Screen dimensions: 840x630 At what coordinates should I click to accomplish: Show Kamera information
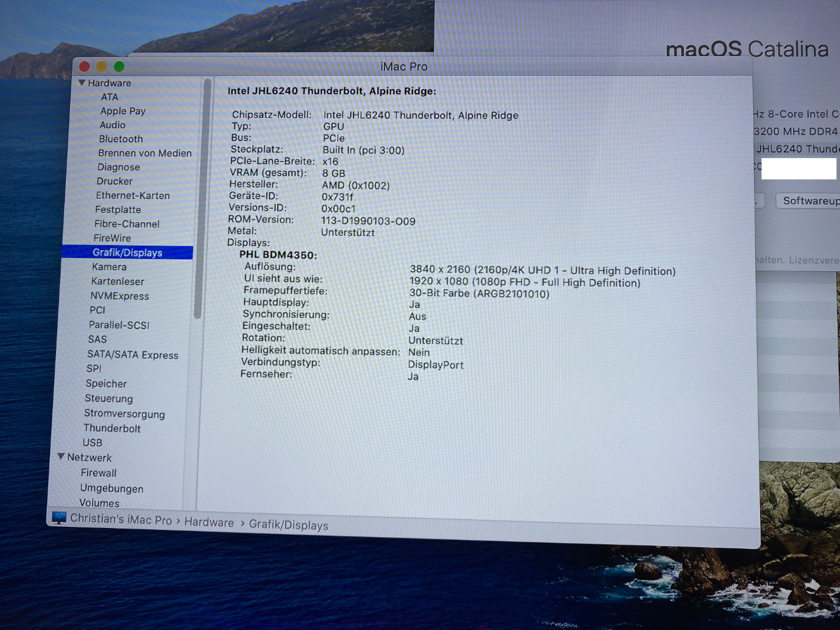(x=109, y=267)
